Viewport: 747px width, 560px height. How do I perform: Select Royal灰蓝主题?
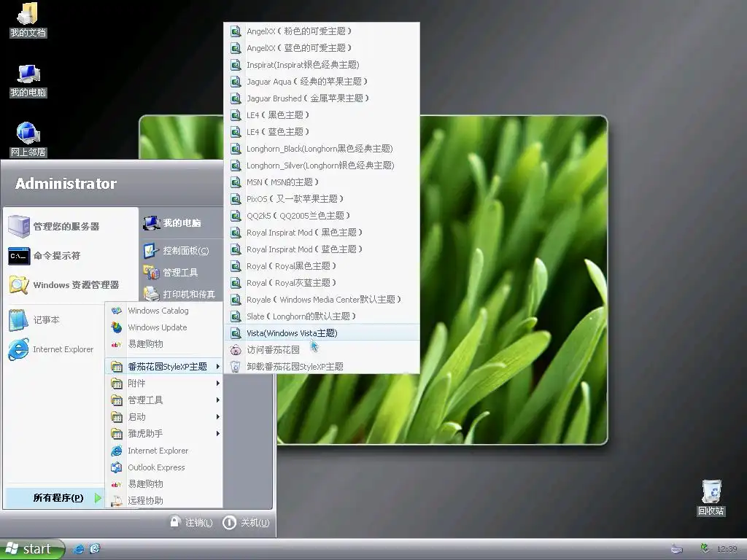pyautogui.click(x=322, y=282)
